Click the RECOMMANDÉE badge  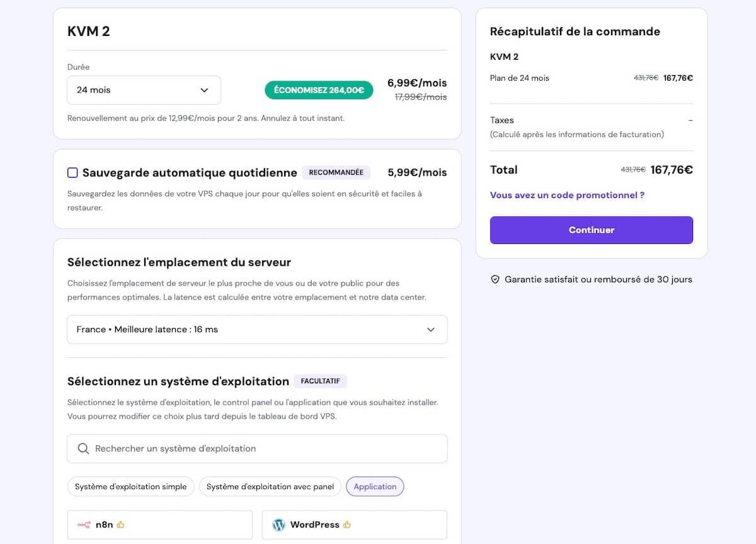click(336, 173)
